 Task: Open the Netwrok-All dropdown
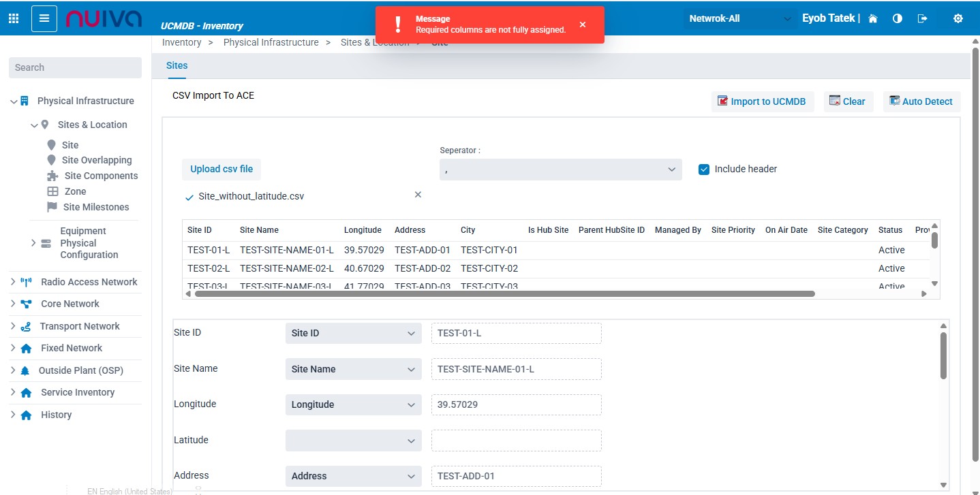739,19
